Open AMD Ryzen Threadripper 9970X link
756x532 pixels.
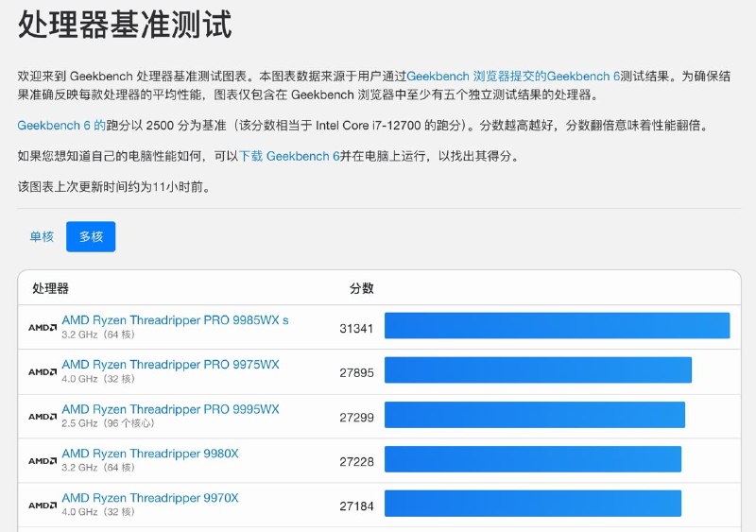150,498
